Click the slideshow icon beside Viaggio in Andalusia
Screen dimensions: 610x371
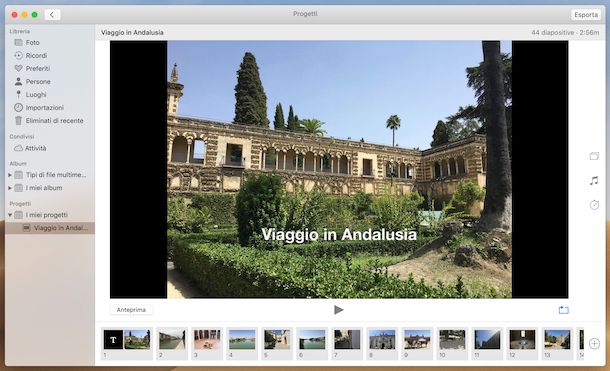(x=26, y=228)
